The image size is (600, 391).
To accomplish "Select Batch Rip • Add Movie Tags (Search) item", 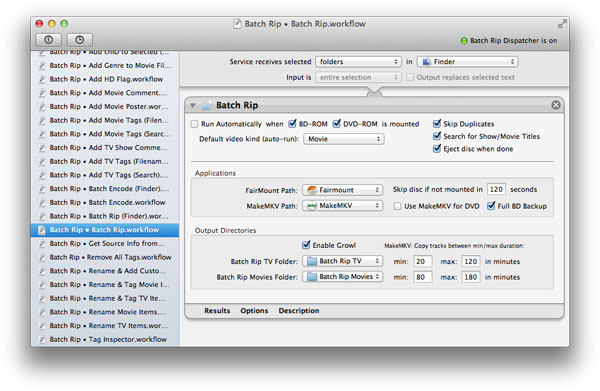I will coord(105,134).
